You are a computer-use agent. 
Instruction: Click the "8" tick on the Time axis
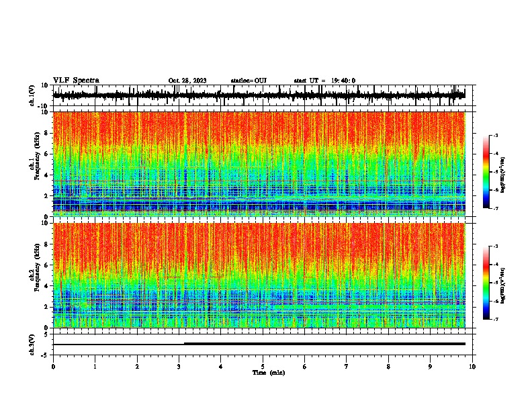coord(388,367)
